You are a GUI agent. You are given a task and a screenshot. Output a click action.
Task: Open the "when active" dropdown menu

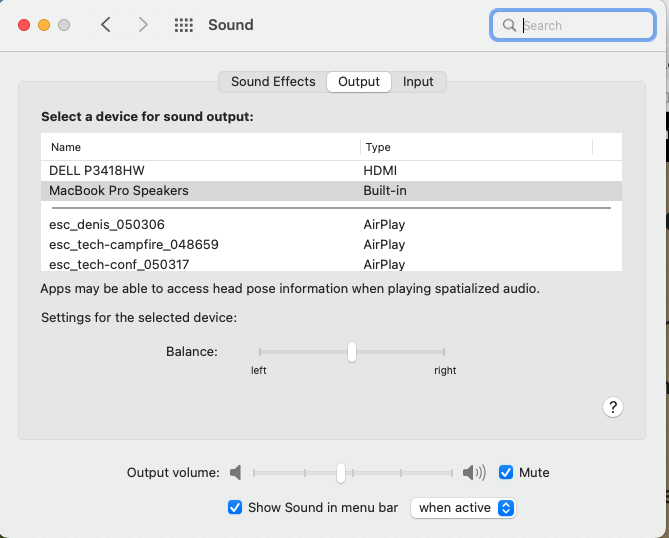pyautogui.click(x=464, y=507)
